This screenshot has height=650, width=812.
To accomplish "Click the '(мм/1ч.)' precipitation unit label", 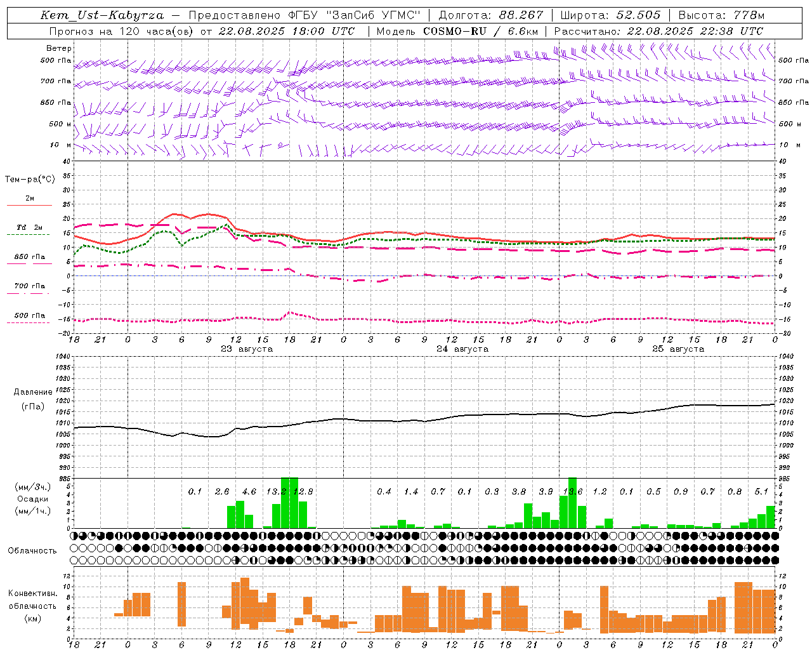I will (x=32, y=511).
